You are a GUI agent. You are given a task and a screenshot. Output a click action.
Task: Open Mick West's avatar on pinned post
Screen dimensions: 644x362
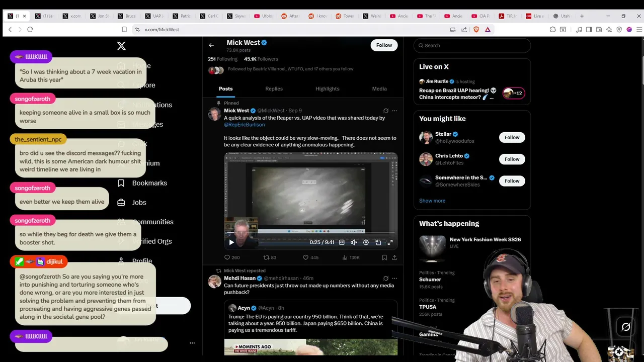pyautogui.click(x=215, y=114)
